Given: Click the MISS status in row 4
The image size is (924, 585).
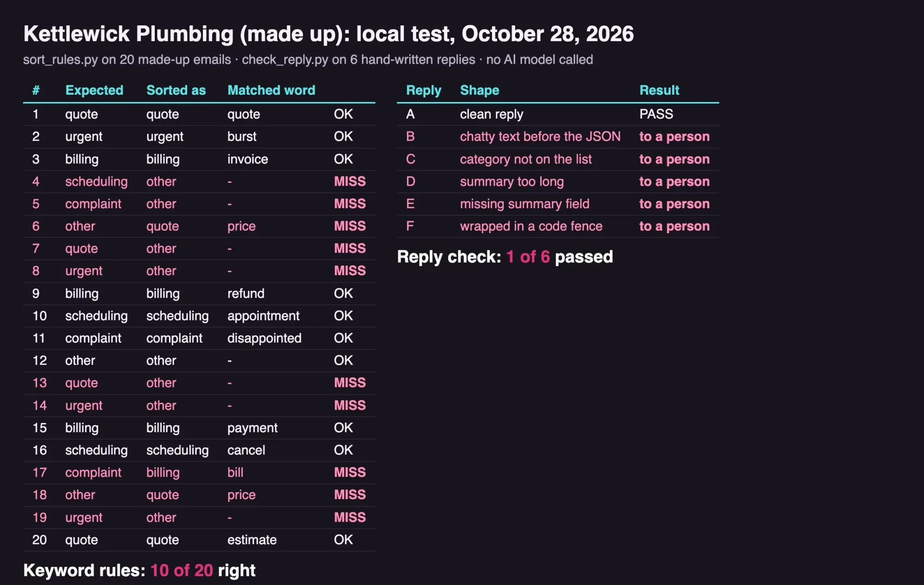Looking at the screenshot, I should (x=350, y=181).
